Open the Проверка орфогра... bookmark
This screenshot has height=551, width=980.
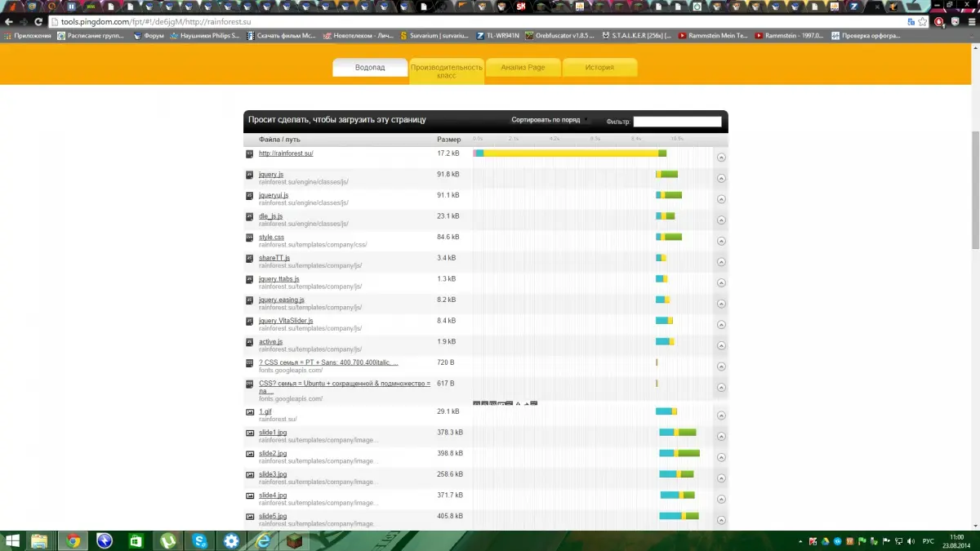867,36
